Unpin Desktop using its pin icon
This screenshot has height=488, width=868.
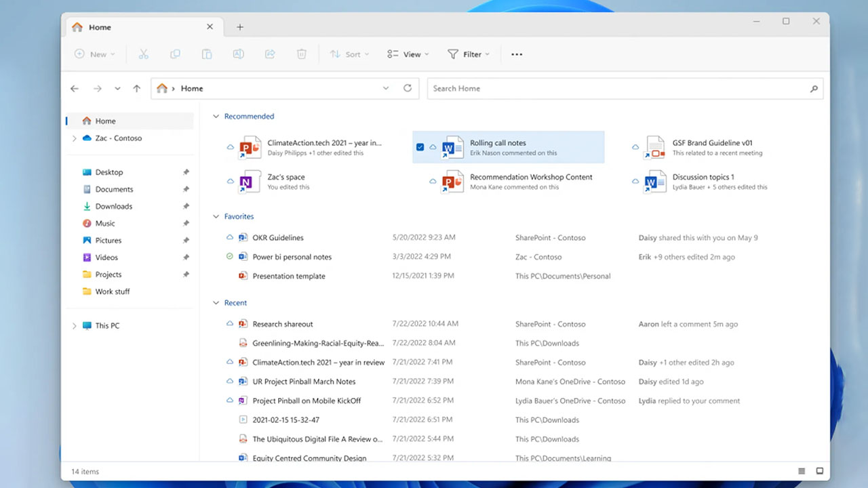pyautogui.click(x=186, y=172)
